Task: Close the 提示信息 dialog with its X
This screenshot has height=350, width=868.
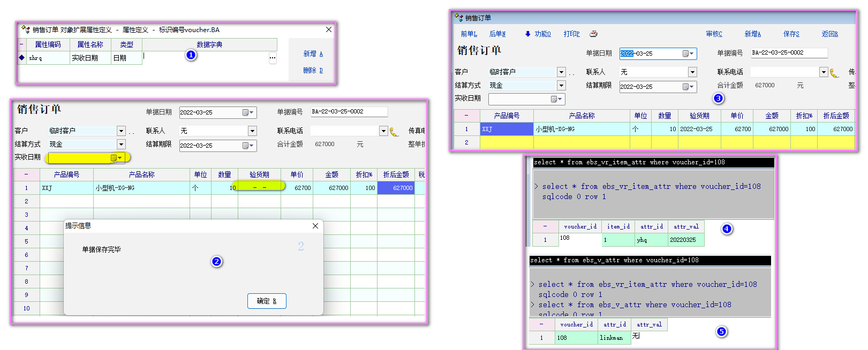Action: tap(315, 226)
